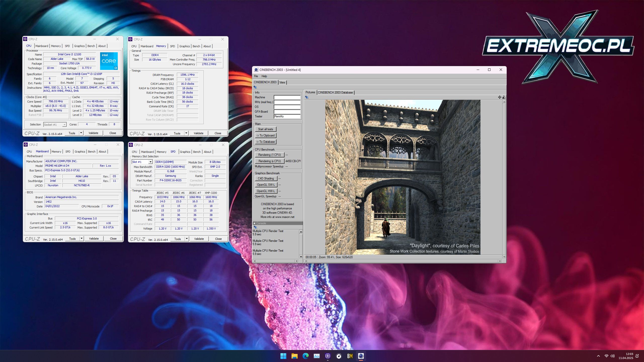Switch to CPU-Z via its taskbar icon
Image resolution: width=644 pixels, height=362 pixels.
coord(328,356)
